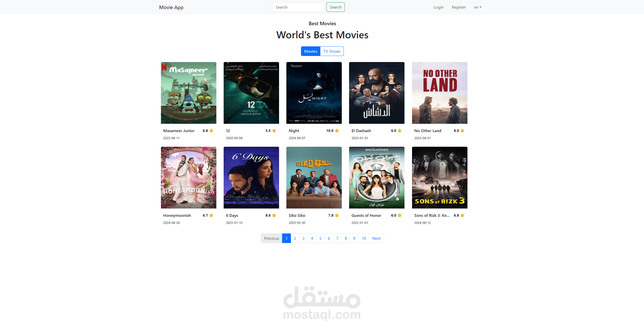
Task: Click the World's Best Movies heading
Action: (322, 35)
